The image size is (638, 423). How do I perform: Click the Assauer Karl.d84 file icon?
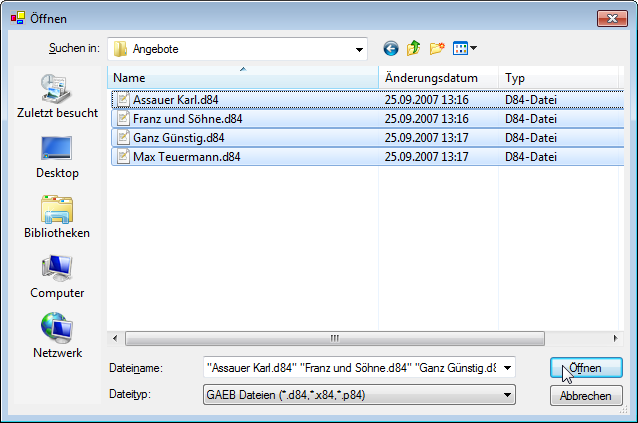point(123,100)
